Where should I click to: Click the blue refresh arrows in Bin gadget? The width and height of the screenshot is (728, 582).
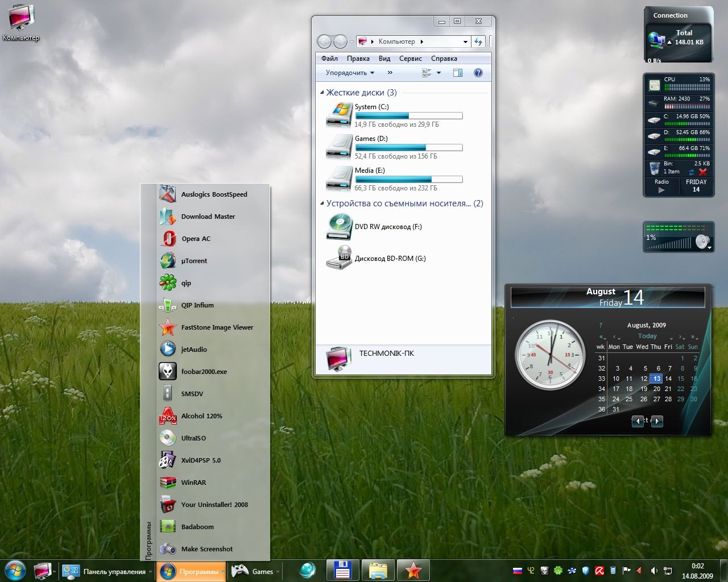pos(692,172)
